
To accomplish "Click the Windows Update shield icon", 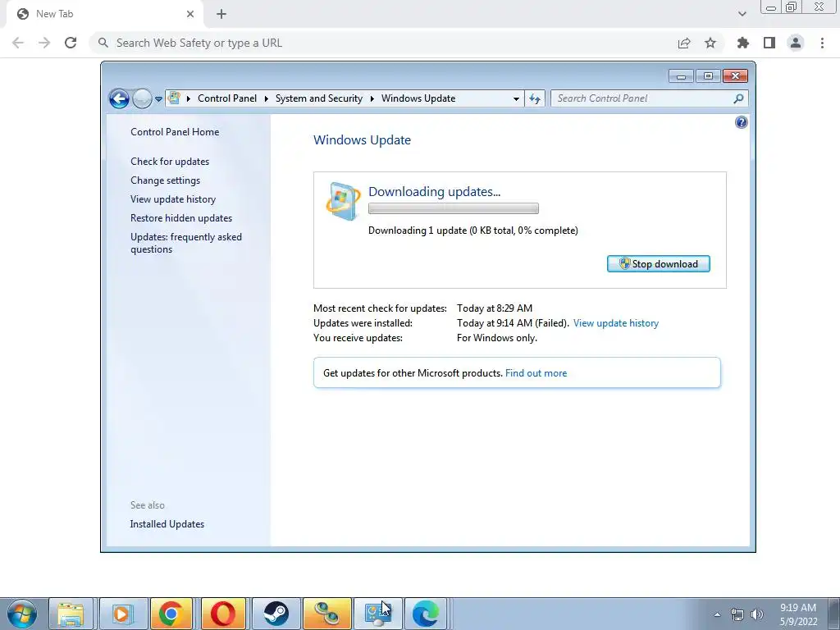I will 343,202.
